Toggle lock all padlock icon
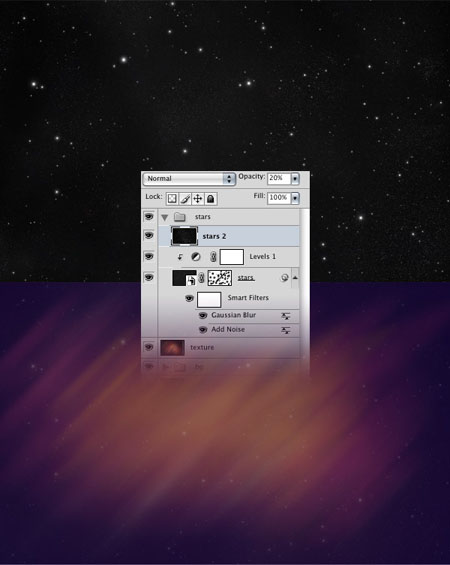The image size is (450, 565). pos(211,199)
